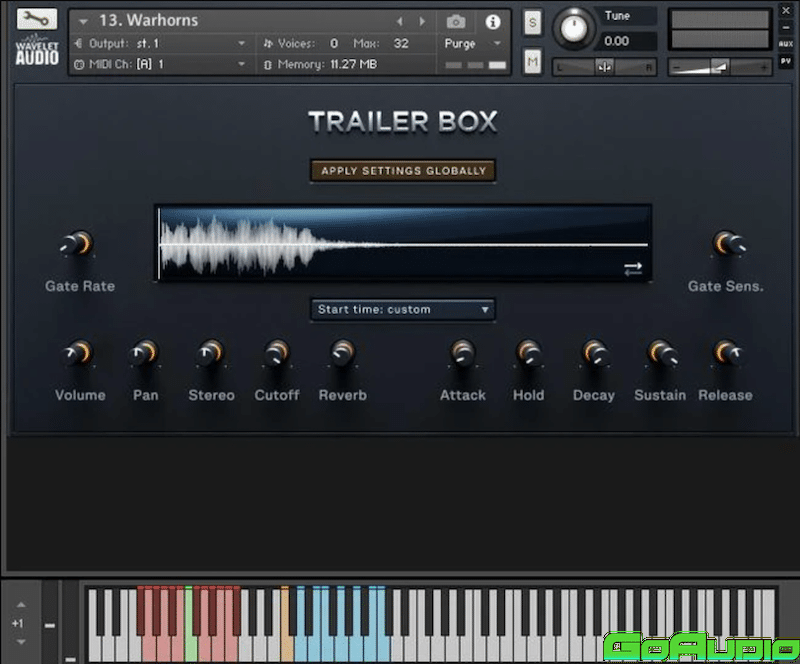Click the Tune knob
Screen dimensions: 800x664
(573, 29)
